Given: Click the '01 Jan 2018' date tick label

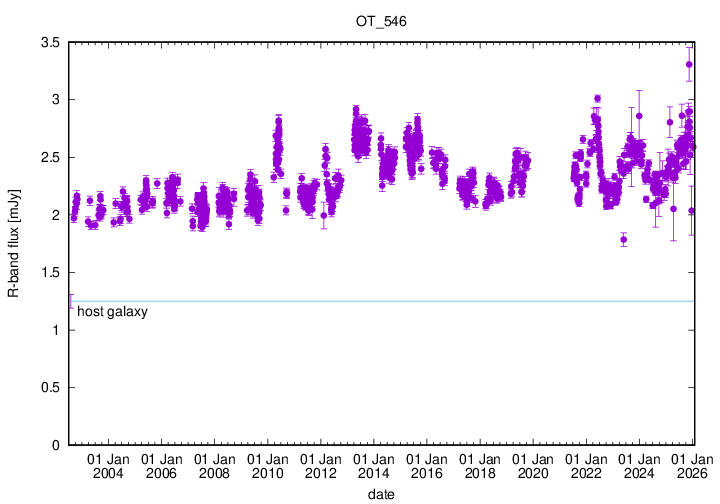Looking at the screenshot, I should pos(480,465).
